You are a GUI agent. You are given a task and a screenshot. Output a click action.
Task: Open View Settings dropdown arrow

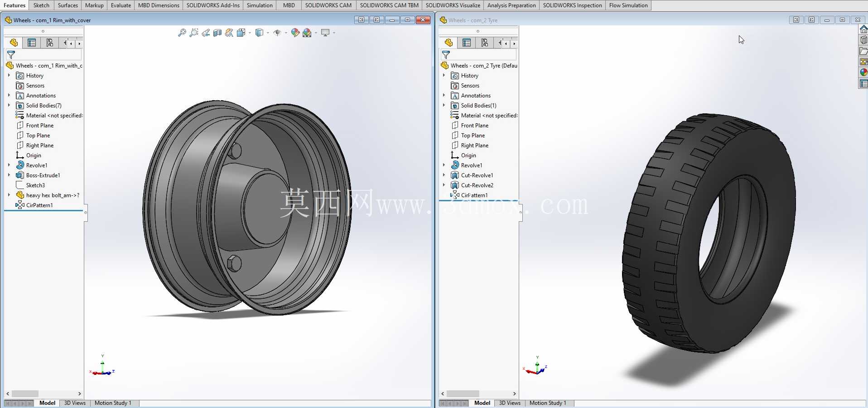pos(334,33)
